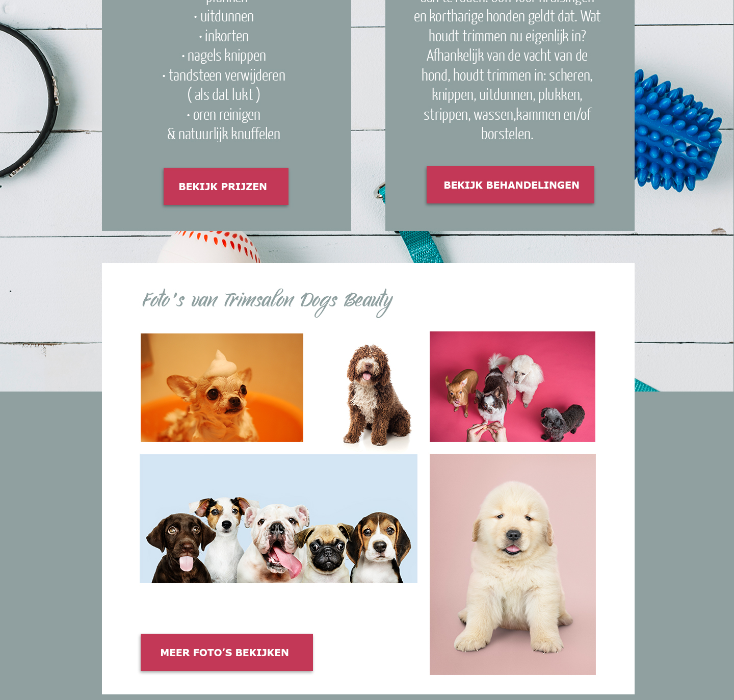734x700 pixels.
Task: Click the 'tandsteen verwijderen' text line
Action: [x=224, y=75]
